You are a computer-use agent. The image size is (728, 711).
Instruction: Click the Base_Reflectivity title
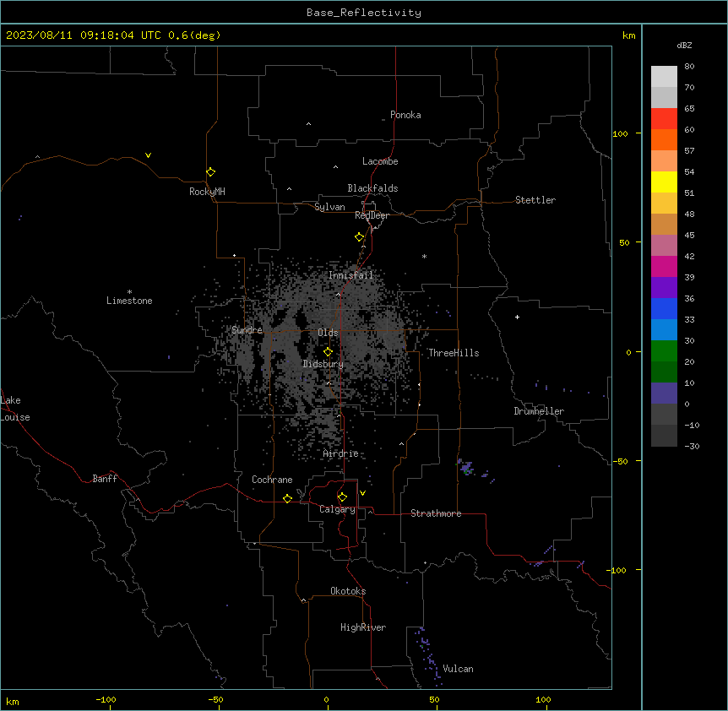(x=364, y=13)
